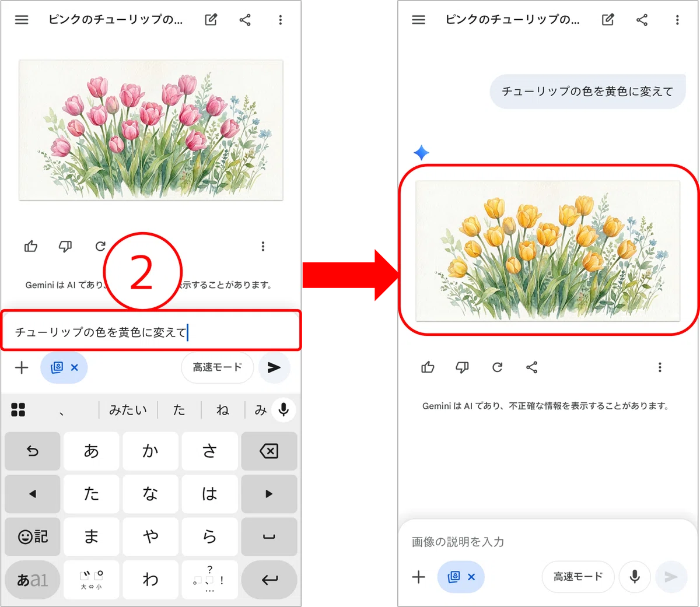
Task: Tap the あ key on keyboard
Action: [92, 451]
